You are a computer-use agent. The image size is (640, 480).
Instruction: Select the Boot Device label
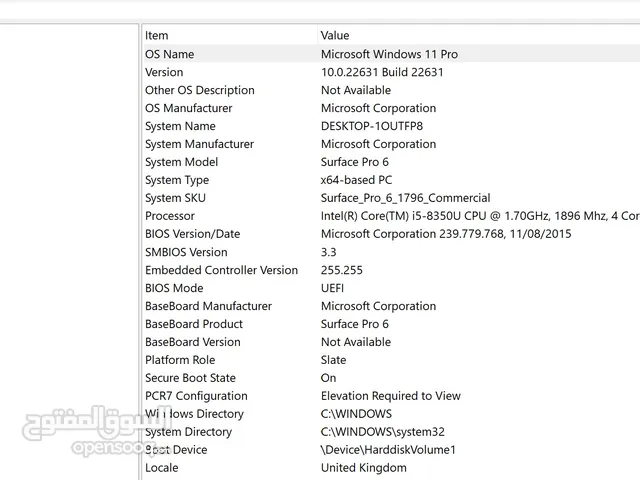pyautogui.click(x=176, y=449)
